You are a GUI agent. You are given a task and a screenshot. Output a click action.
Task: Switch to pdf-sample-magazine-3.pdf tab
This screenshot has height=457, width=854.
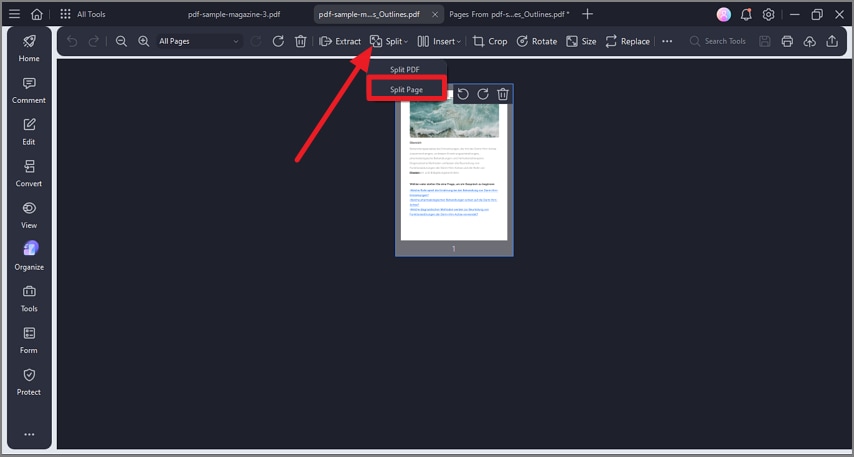click(x=234, y=14)
